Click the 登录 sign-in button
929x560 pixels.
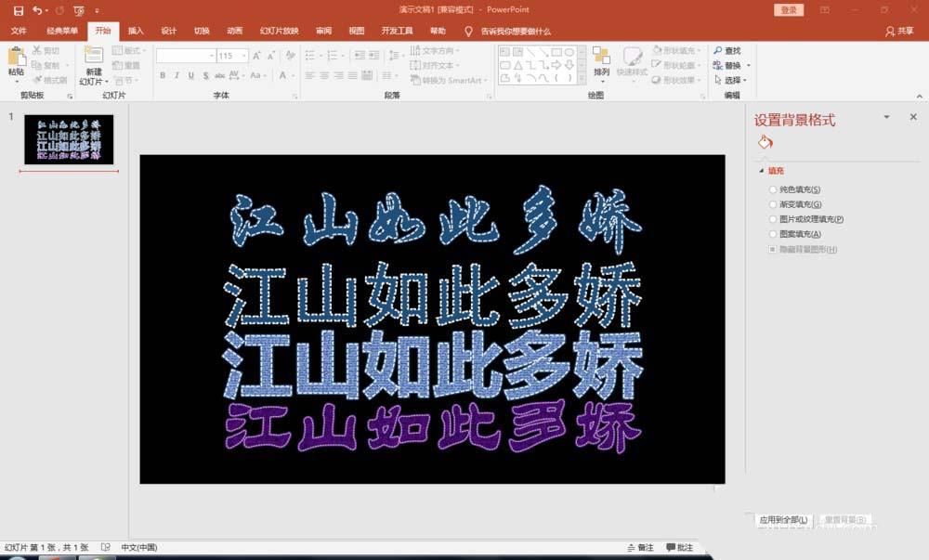coord(787,9)
